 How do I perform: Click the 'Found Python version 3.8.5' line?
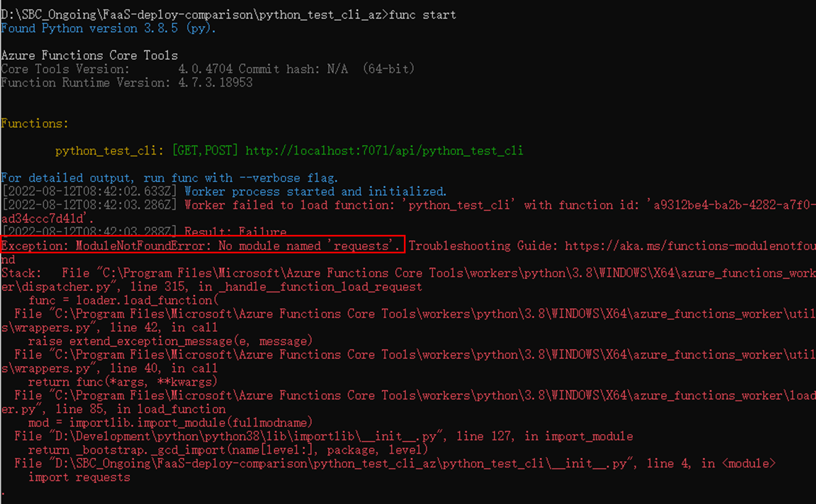(108, 28)
